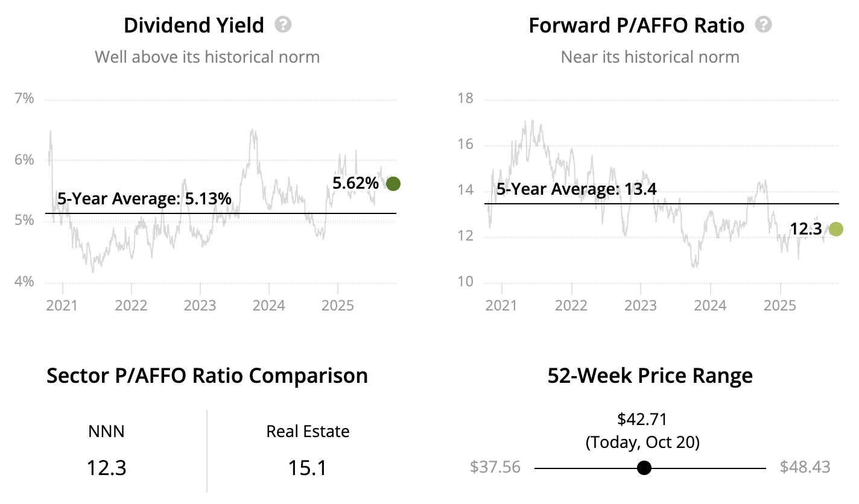
Task: Click the $37.56 52-week low value
Action: pos(495,467)
